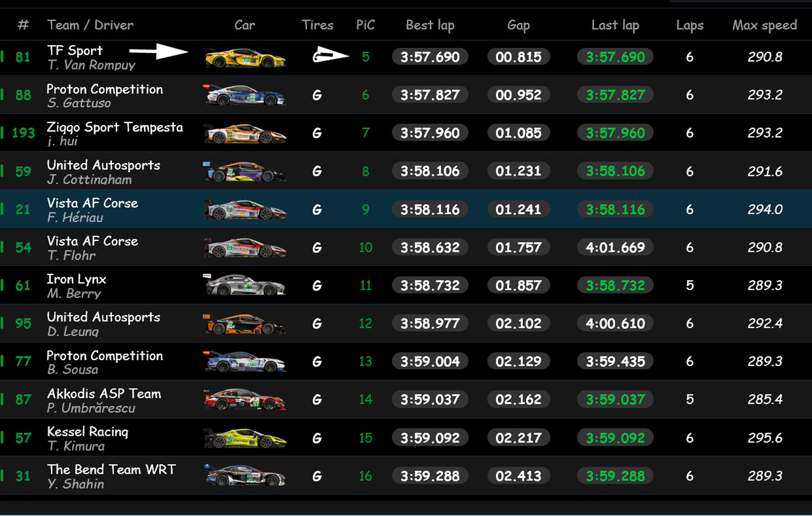Sort by Max speed column header
Viewport: 812px width, 516px height.
point(764,25)
